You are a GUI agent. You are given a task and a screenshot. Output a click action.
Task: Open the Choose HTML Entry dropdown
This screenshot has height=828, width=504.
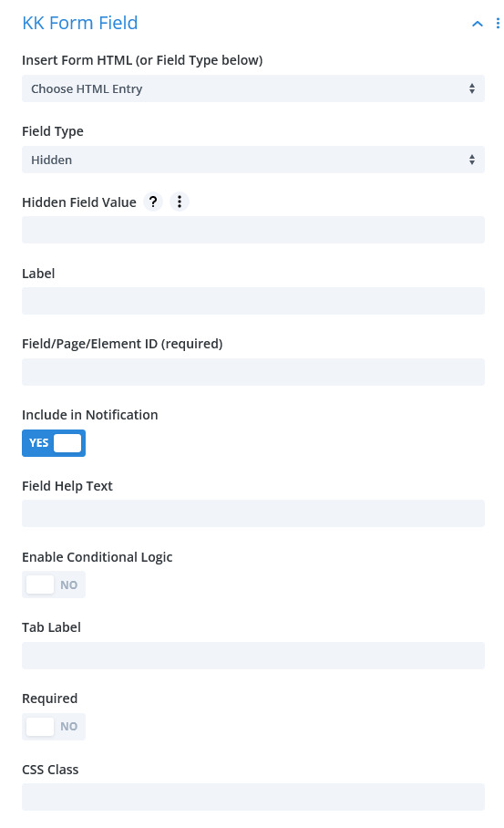click(x=253, y=88)
